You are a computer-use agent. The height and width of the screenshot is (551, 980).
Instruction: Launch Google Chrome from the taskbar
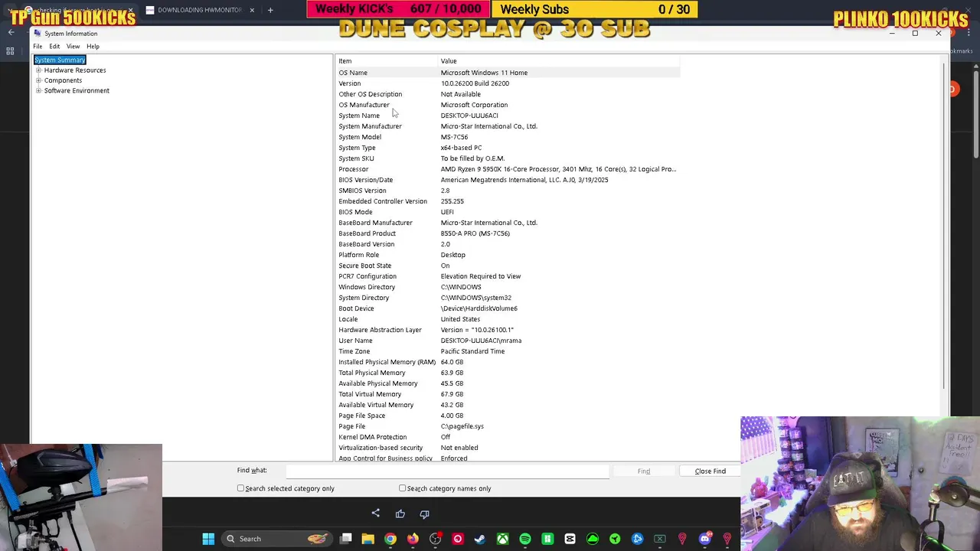pyautogui.click(x=390, y=539)
